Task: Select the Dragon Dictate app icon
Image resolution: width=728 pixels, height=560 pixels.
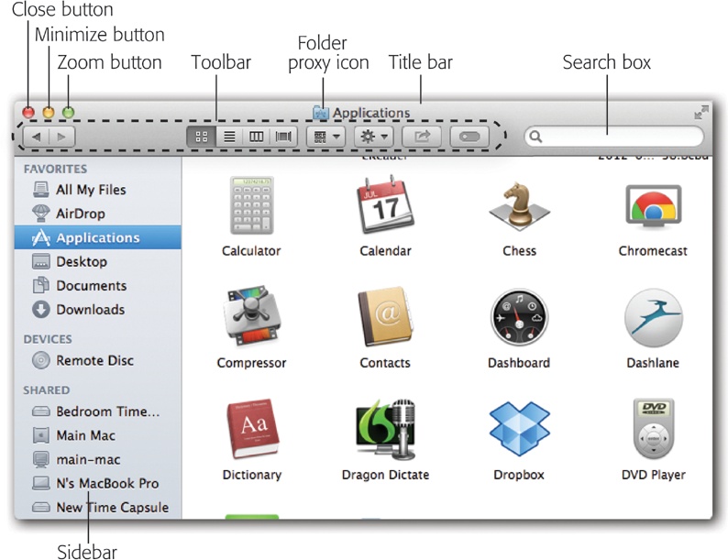Action: tap(385, 429)
